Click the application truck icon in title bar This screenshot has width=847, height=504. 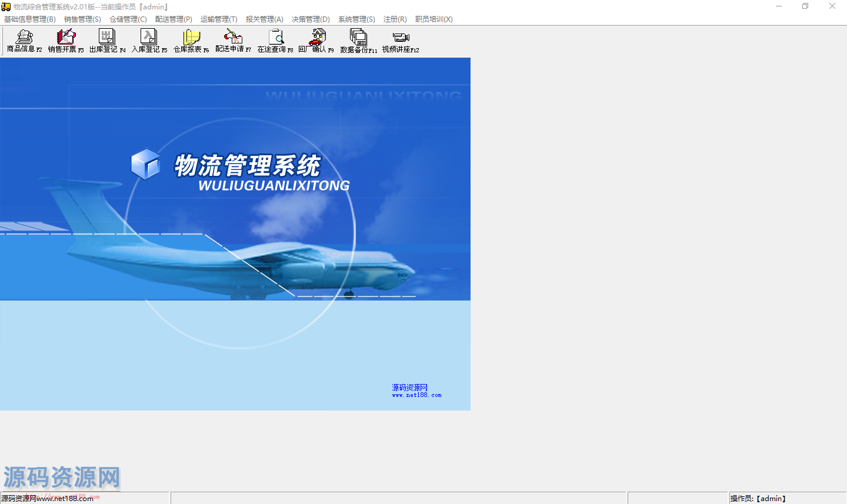(6, 6)
